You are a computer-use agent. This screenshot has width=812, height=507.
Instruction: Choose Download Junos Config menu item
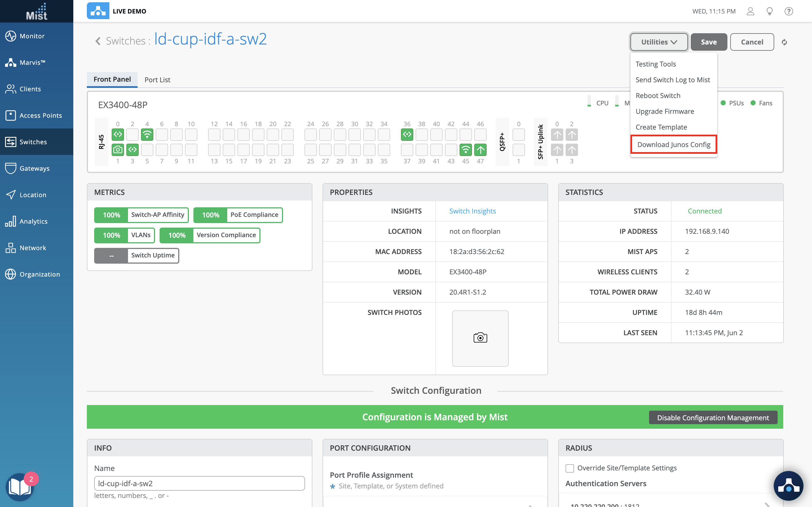click(674, 144)
